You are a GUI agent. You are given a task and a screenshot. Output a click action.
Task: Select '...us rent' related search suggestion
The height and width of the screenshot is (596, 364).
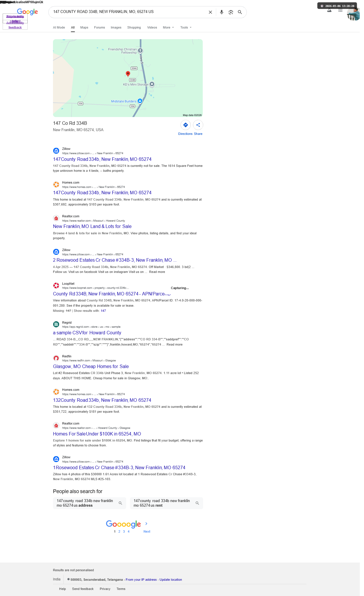click(x=166, y=503)
